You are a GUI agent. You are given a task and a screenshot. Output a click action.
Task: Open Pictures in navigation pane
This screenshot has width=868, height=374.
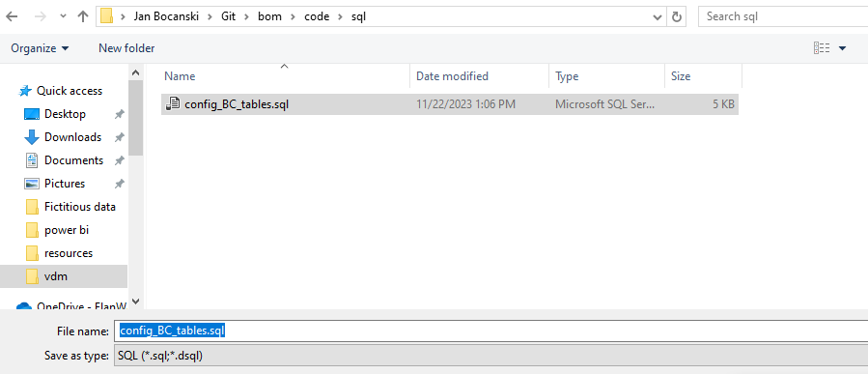click(65, 184)
